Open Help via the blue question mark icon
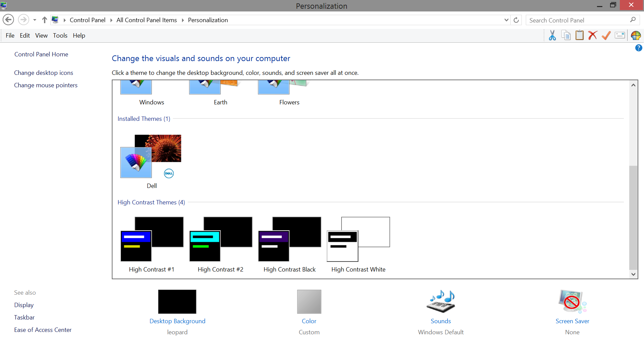Screen dimensions: 644x343 click(x=638, y=48)
